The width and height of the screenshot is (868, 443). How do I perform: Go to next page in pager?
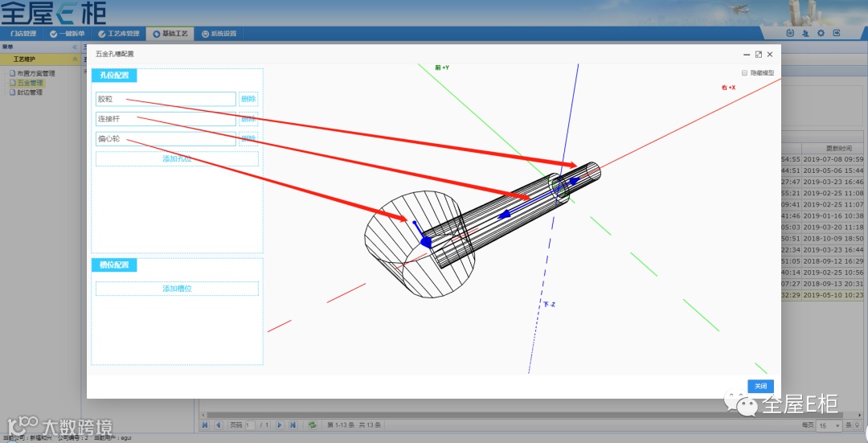[280, 425]
